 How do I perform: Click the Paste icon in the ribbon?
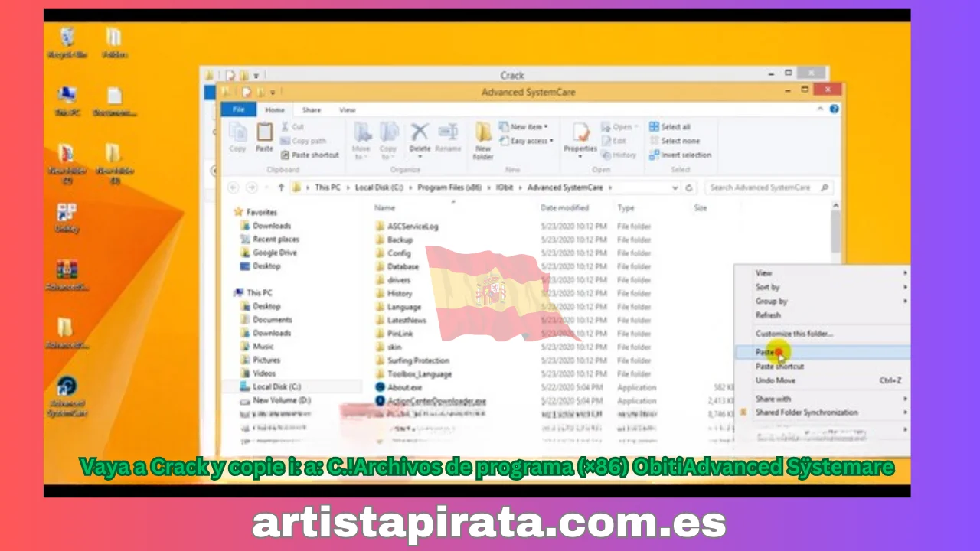point(264,136)
